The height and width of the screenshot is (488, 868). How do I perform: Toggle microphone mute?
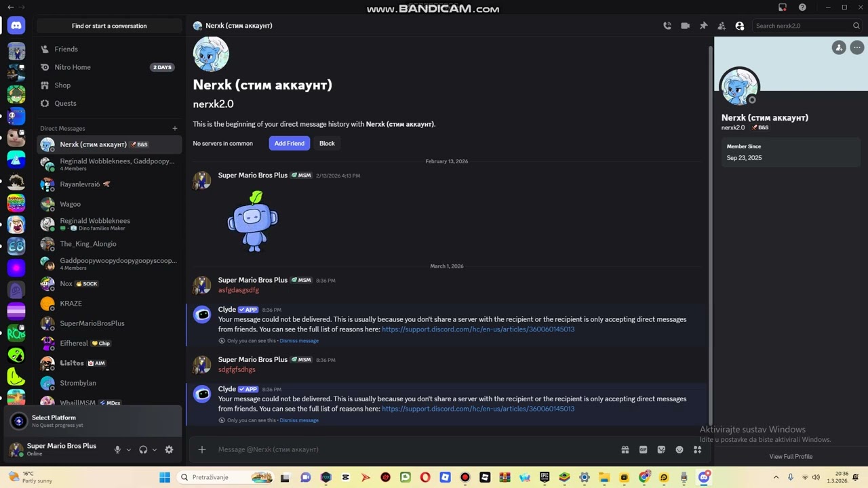(117, 449)
